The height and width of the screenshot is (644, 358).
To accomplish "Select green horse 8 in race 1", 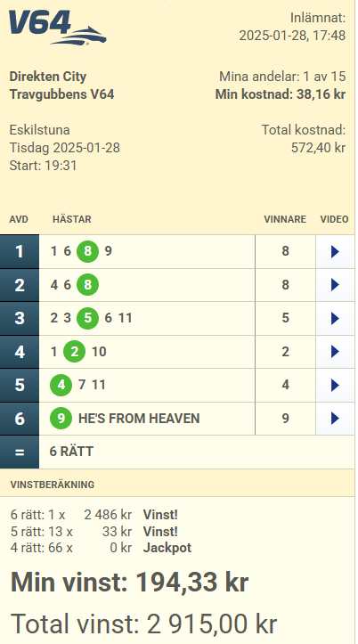I will (x=87, y=251).
